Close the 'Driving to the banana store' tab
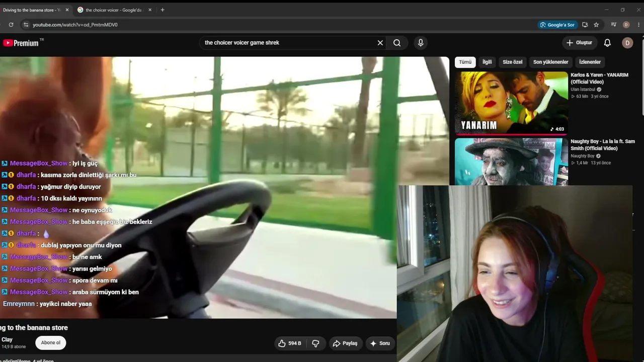 click(x=67, y=10)
